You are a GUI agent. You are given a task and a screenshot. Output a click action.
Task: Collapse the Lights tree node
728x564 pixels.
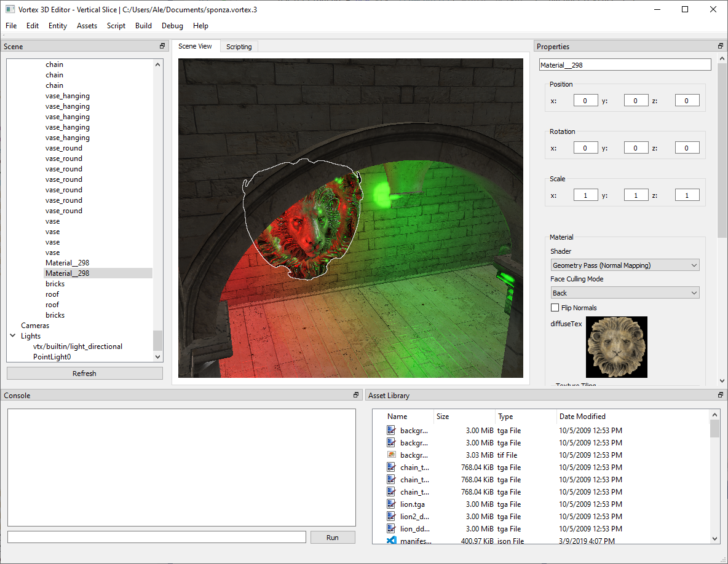click(12, 335)
